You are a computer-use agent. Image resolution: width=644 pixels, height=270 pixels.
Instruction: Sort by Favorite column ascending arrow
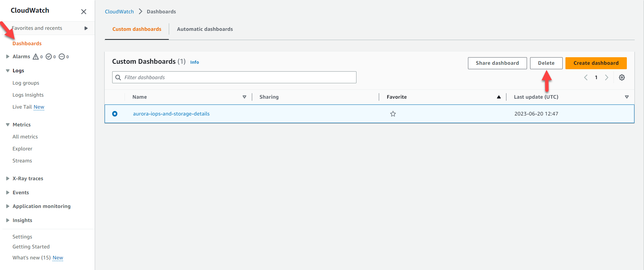point(499,97)
